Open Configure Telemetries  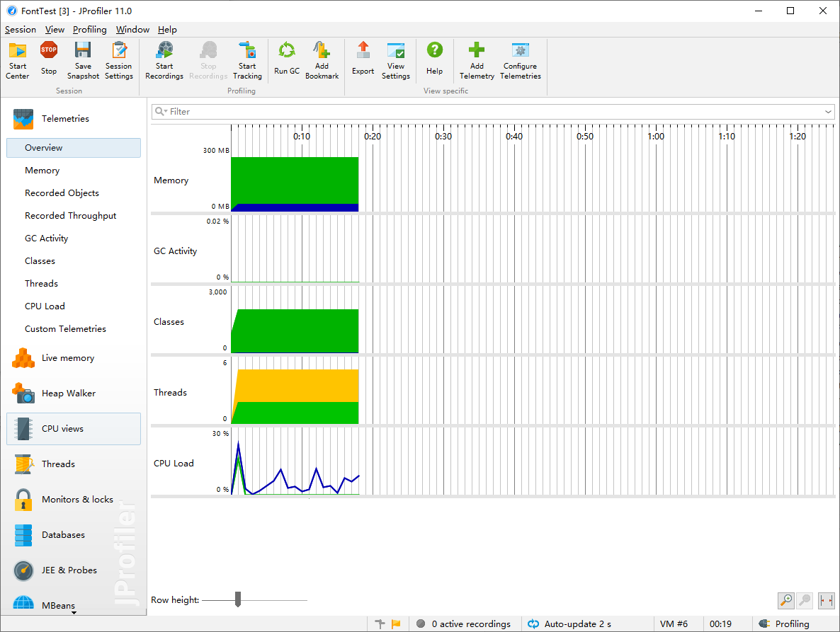(x=520, y=61)
